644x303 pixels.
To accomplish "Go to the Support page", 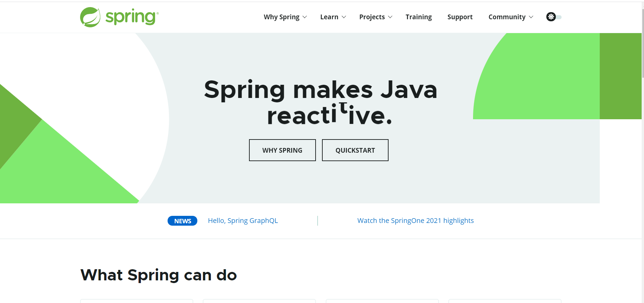I will click(460, 17).
